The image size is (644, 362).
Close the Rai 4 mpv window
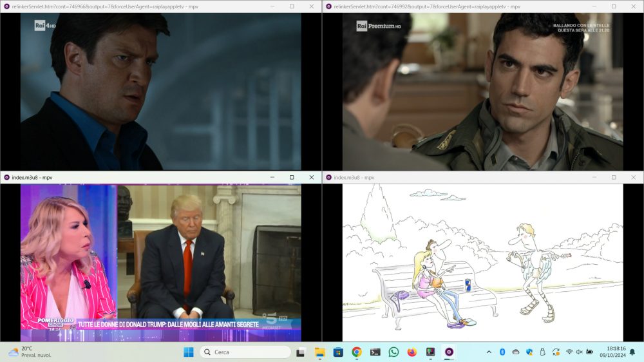coord(312,6)
